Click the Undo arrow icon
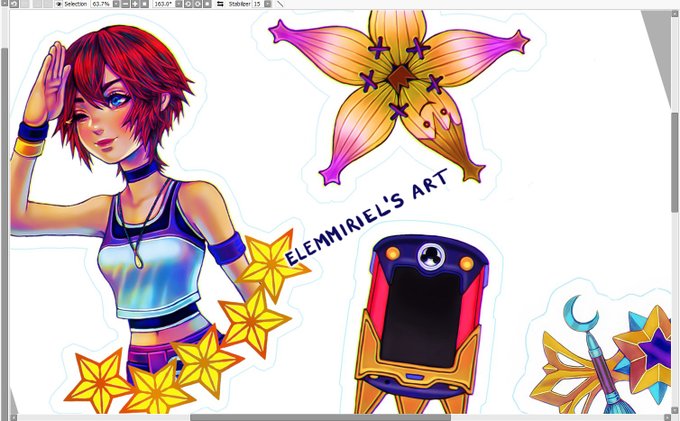 (14, 4)
